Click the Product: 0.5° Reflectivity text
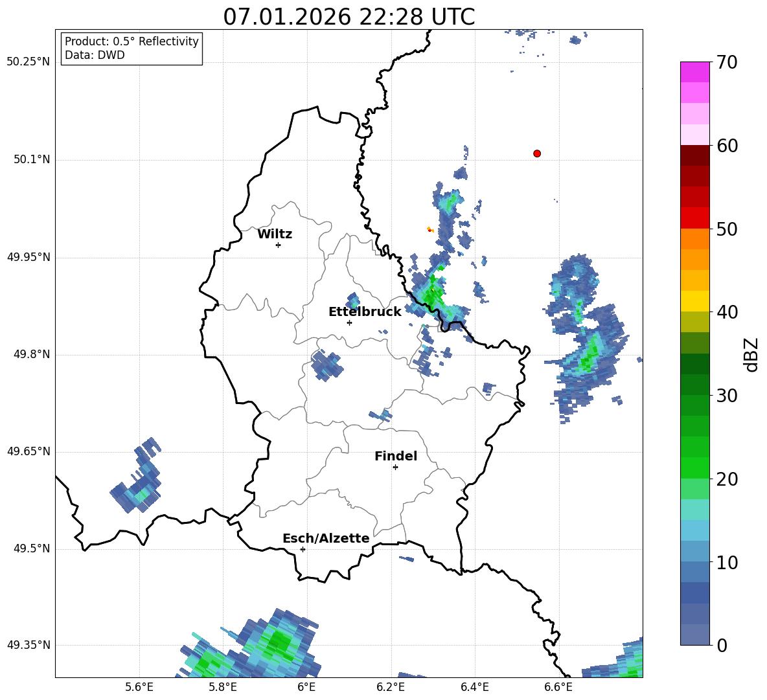Image resolution: width=767 pixels, height=700 pixels. coord(132,41)
